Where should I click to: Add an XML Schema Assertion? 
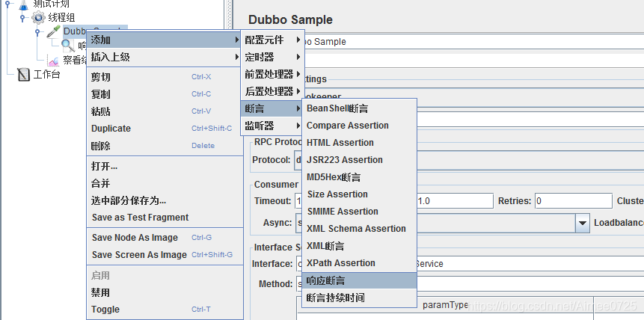point(359,228)
